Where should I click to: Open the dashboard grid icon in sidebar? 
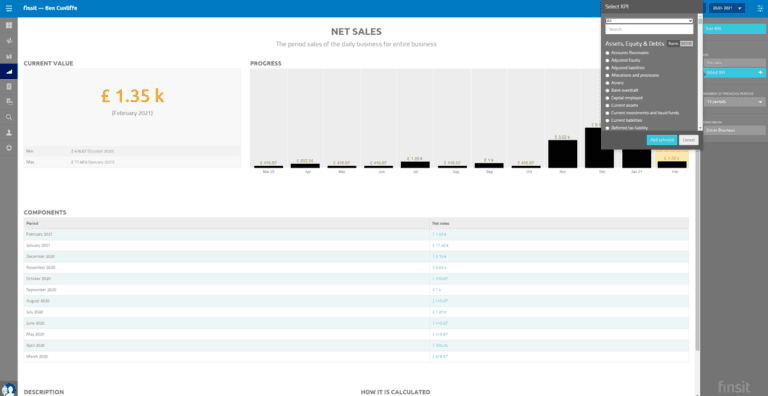(x=9, y=25)
